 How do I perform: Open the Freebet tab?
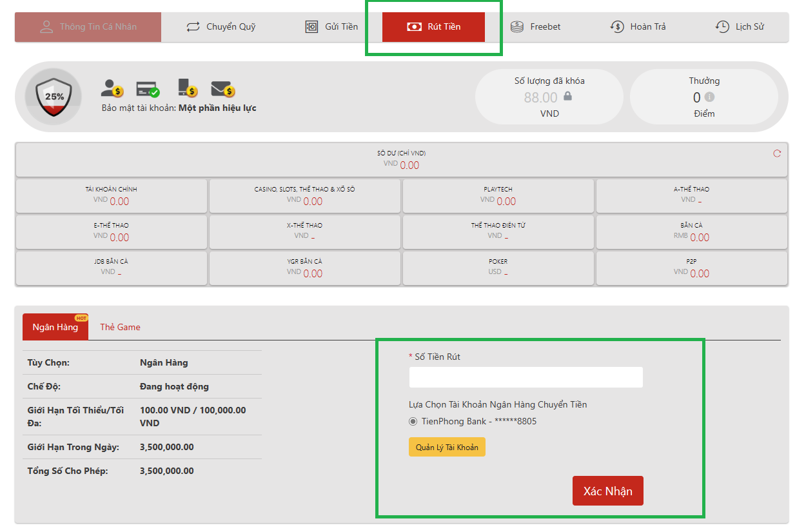click(536, 27)
